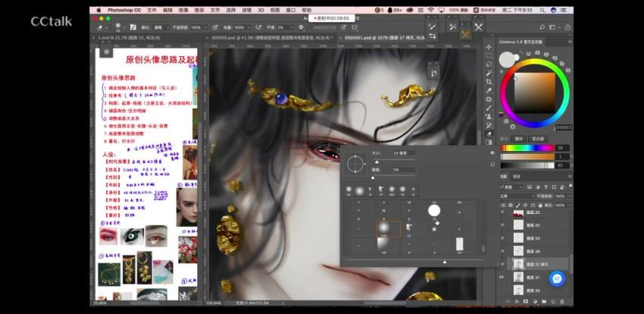Open smoothing options gear icon
The image size is (644, 314).
(301, 27)
